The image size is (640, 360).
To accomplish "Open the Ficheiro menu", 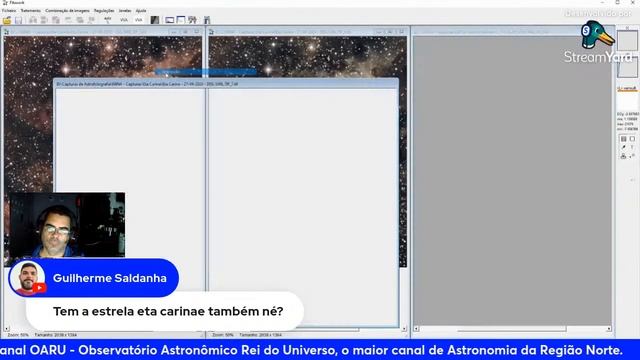I will tap(9, 11).
